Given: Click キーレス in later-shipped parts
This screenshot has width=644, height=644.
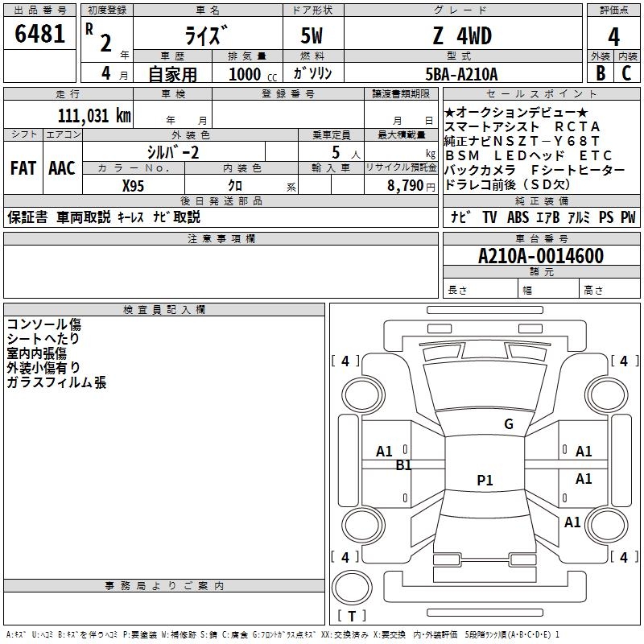Looking at the screenshot, I should pos(130,217).
